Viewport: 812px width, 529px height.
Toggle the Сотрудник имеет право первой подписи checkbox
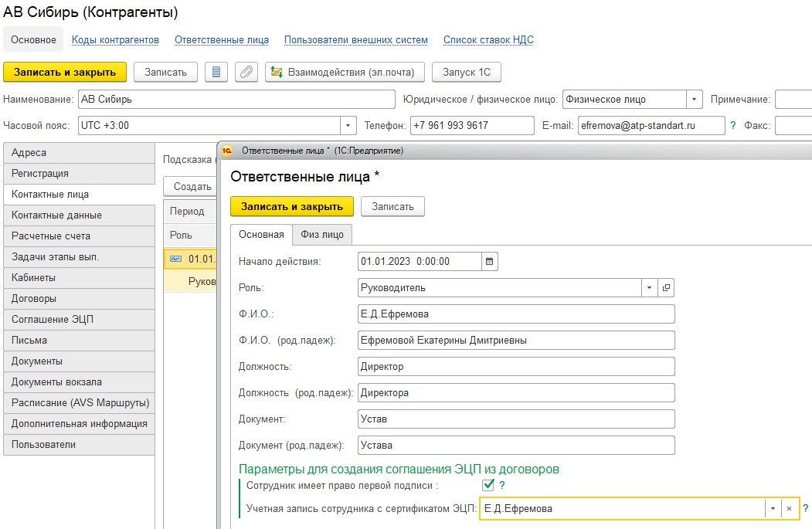(x=488, y=486)
